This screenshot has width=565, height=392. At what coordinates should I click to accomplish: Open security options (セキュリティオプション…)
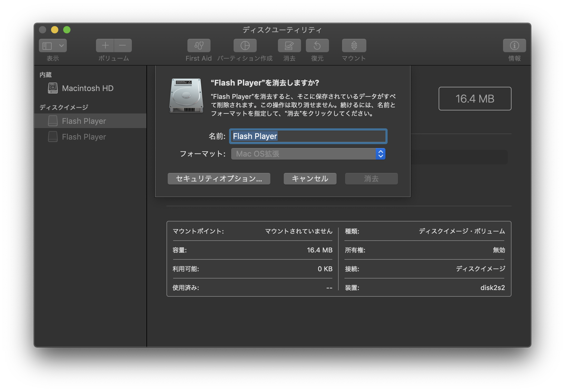219,179
